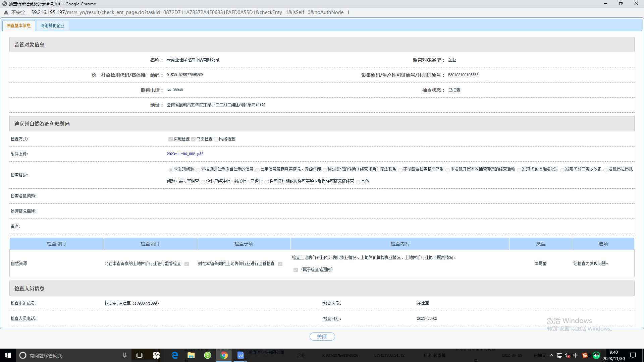Click the muted volume tray icon

coord(567,355)
